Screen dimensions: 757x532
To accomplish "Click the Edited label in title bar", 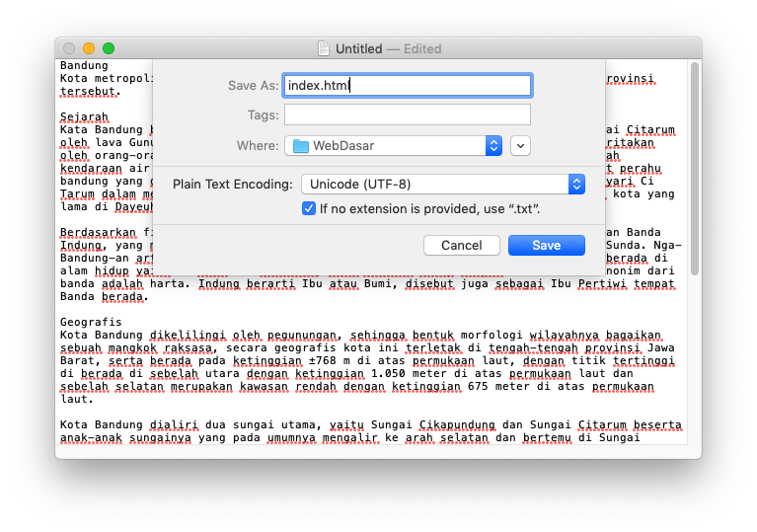I will 421,48.
